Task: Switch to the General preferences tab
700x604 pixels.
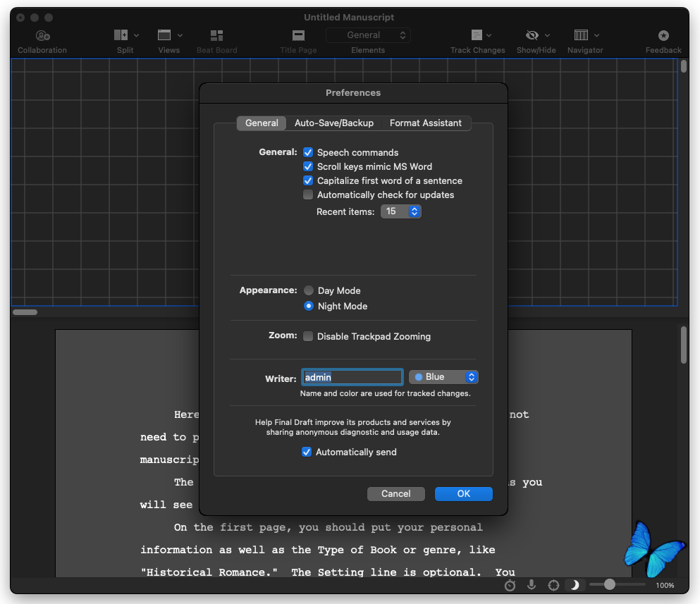Action: tap(262, 123)
